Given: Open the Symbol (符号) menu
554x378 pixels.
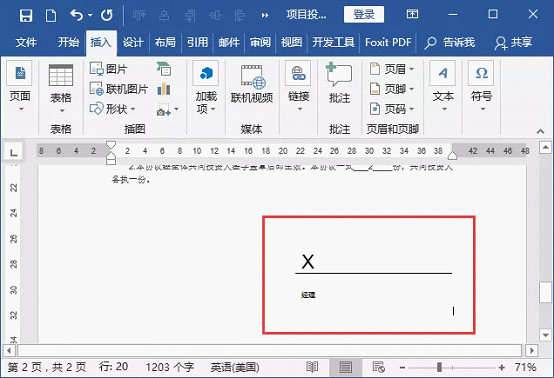Looking at the screenshot, I should pyautogui.click(x=481, y=86).
